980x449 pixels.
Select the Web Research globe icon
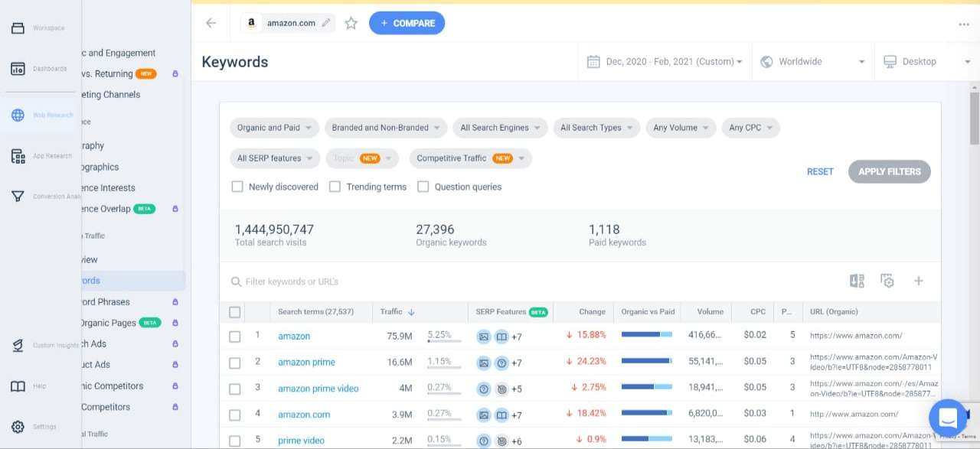[18, 116]
